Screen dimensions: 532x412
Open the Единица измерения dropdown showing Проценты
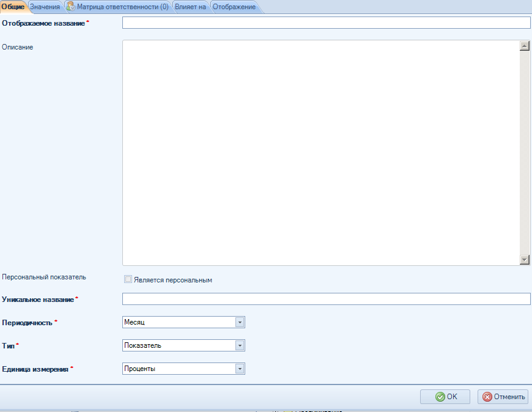tap(240, 369)
